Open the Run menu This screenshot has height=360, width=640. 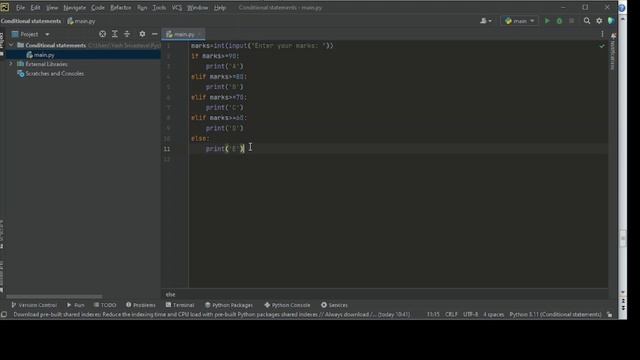[x=142, y=8]
